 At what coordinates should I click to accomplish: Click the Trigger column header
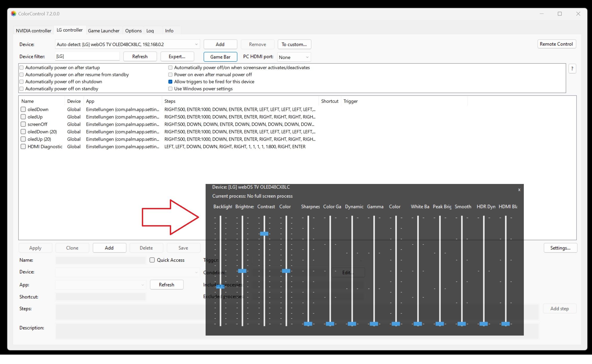click(x=404, y=101)
